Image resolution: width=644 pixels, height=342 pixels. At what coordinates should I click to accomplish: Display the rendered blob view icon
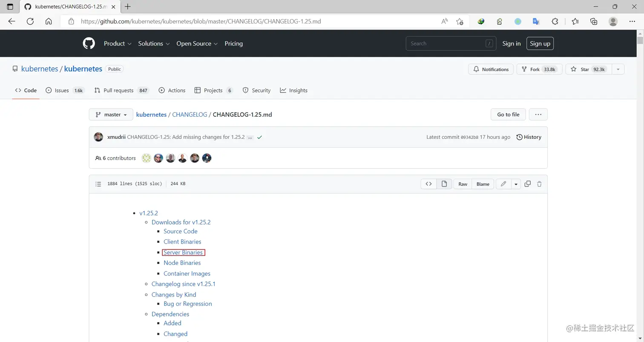(x=444, y=184)
